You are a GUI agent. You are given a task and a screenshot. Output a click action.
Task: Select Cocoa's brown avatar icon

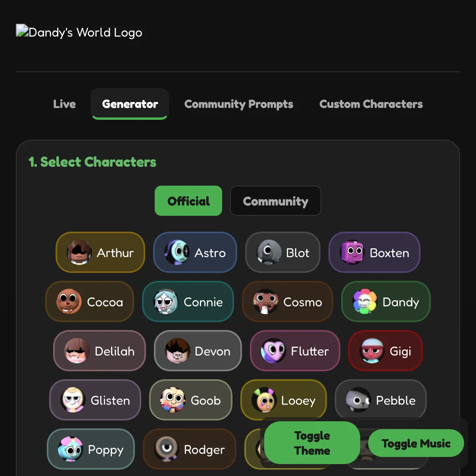pyautogui.click(x=69, y=301)
